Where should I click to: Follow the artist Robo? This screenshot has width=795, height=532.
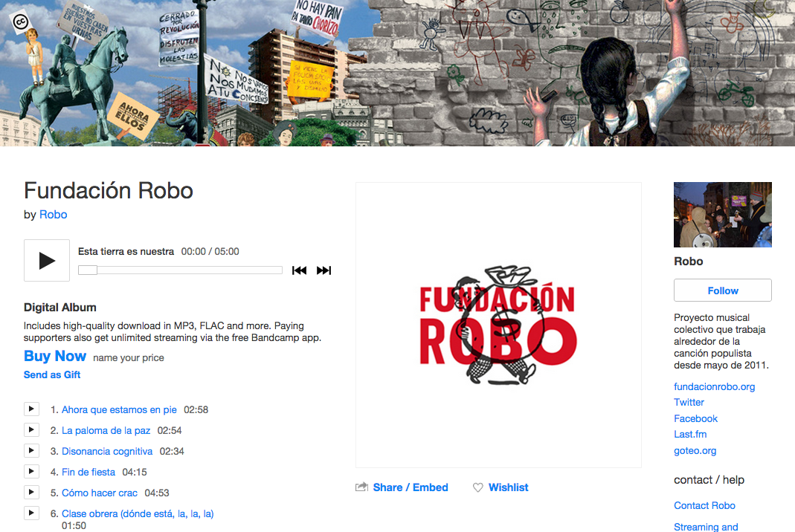(x=723, y=291)
